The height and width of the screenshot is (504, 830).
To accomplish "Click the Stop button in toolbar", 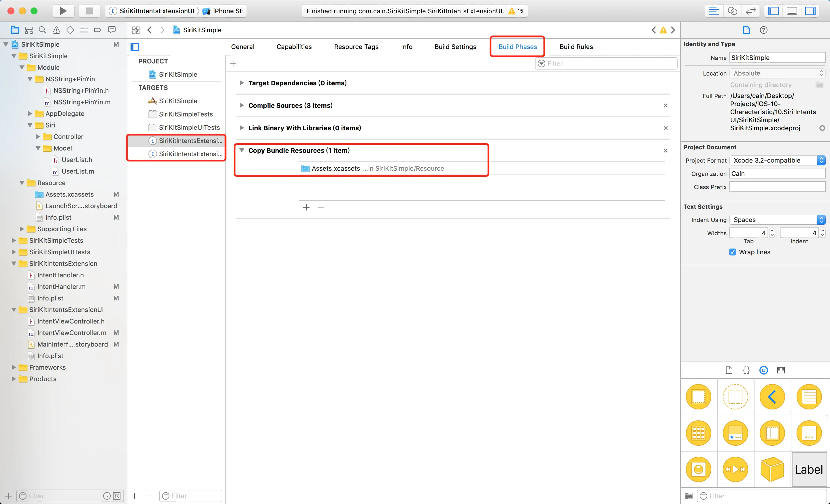I will pyautogui.click(x=89, y=11).
